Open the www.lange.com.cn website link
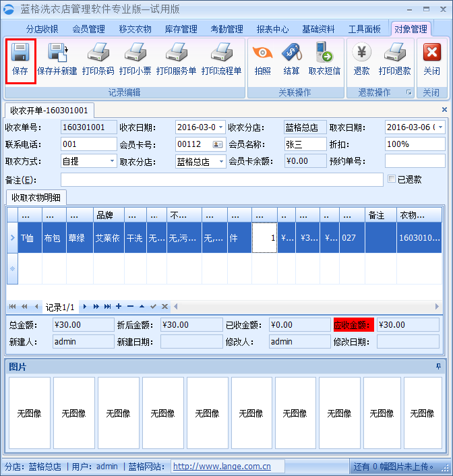Screen dimensions: 453x476 (222, 467)
